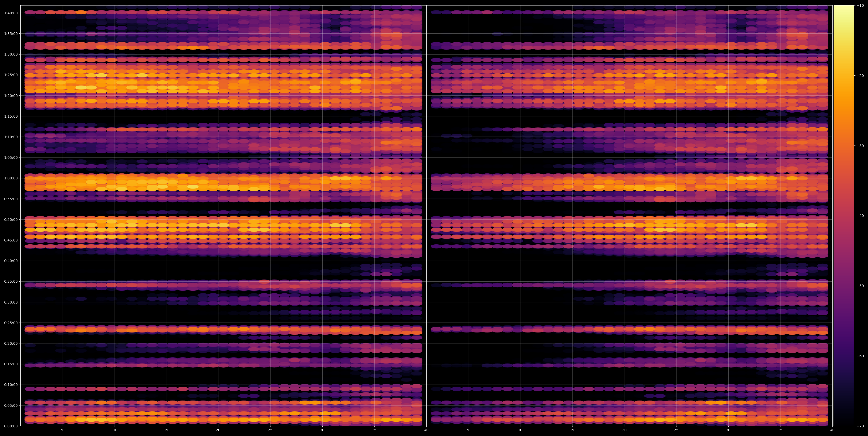868x436 pixels.
Task: Select x-axis label 30 under right heatmap
Action: coord(728,430)
